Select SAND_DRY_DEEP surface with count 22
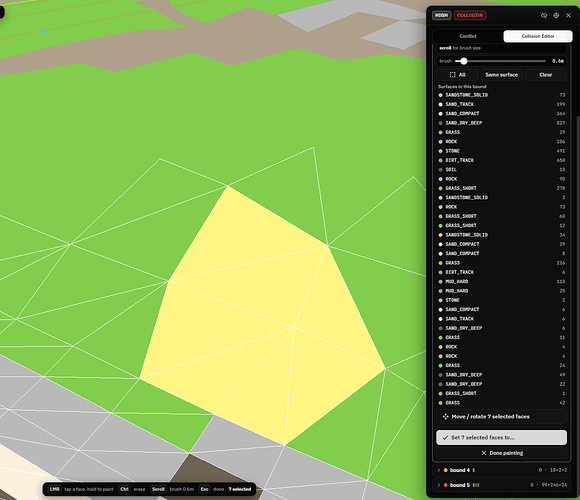 (x=501, y=384)
